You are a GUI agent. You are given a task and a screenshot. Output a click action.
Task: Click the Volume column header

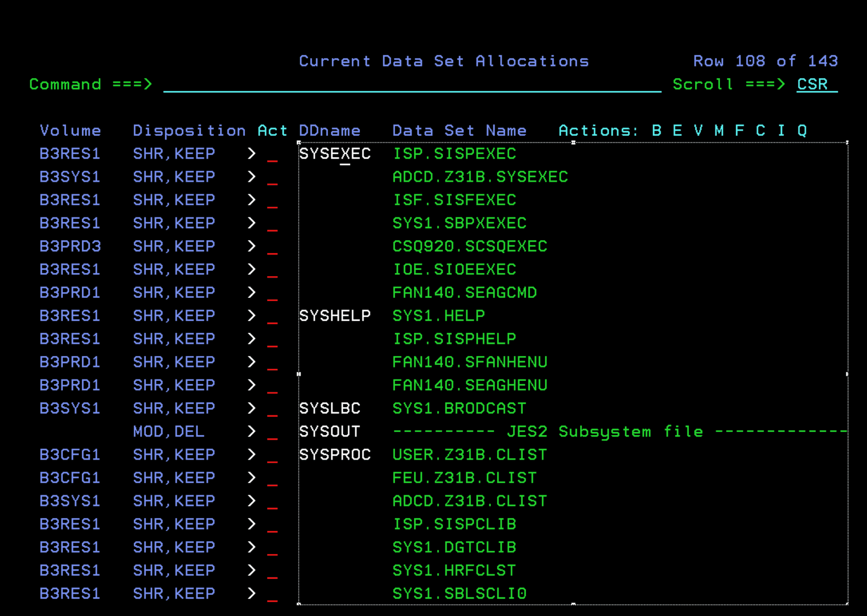70,131
